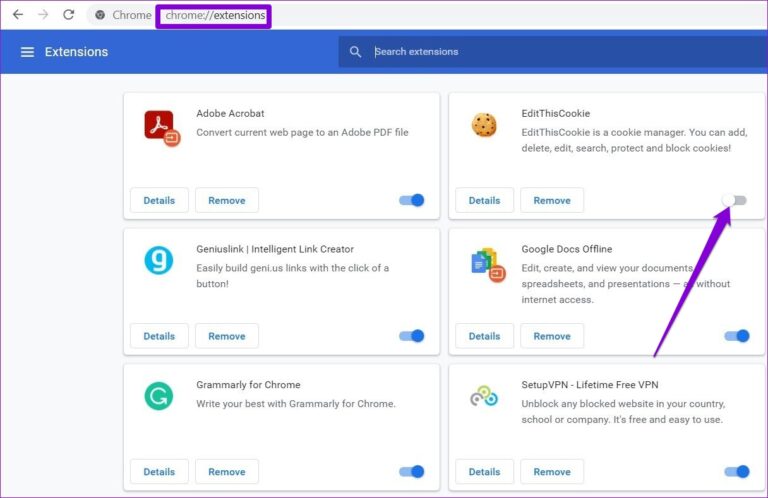The image size is (768, 498).
Task: Turn off Google Docs Offline toggle
Action: (737, 336)
